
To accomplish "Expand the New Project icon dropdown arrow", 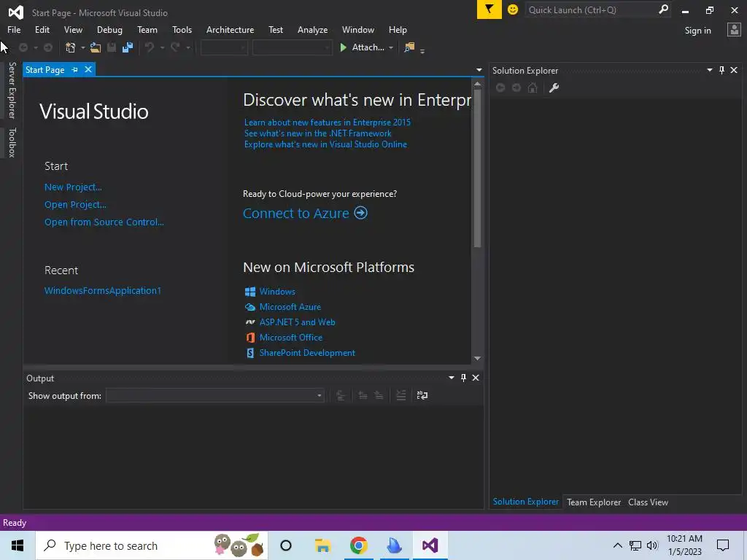I will point(82,47).
